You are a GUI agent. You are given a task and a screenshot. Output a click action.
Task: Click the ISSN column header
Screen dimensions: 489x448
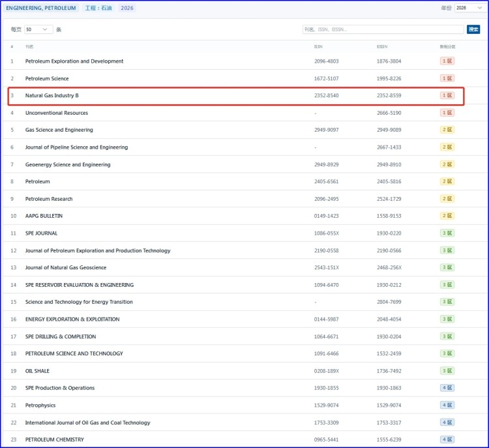pos(318,47)
